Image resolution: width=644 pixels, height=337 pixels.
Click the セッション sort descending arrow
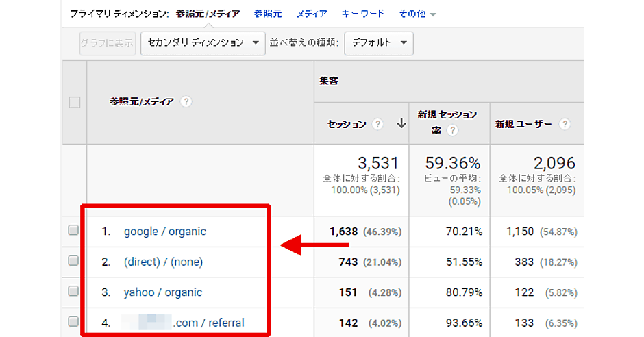(x=401, y=124)
